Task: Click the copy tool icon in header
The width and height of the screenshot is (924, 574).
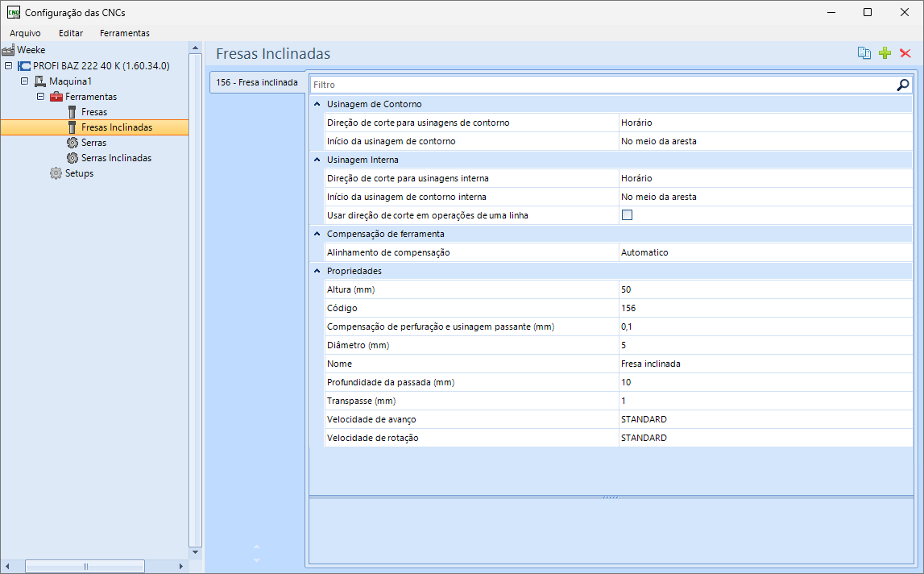Action: (864, 53)
